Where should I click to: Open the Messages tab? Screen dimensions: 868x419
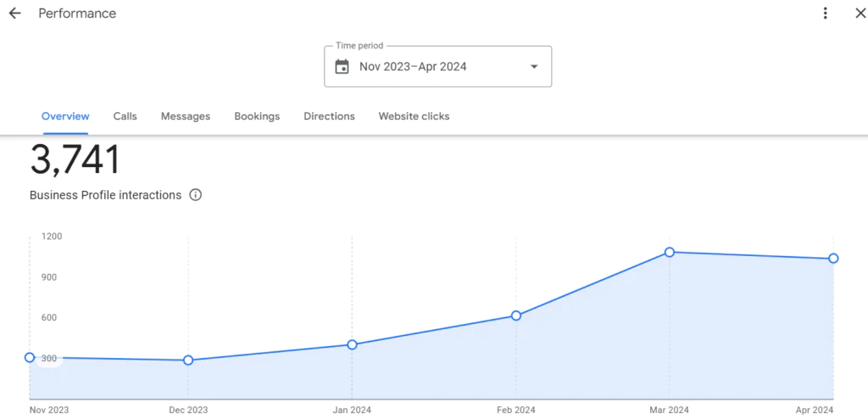click(x=186, y=116)
